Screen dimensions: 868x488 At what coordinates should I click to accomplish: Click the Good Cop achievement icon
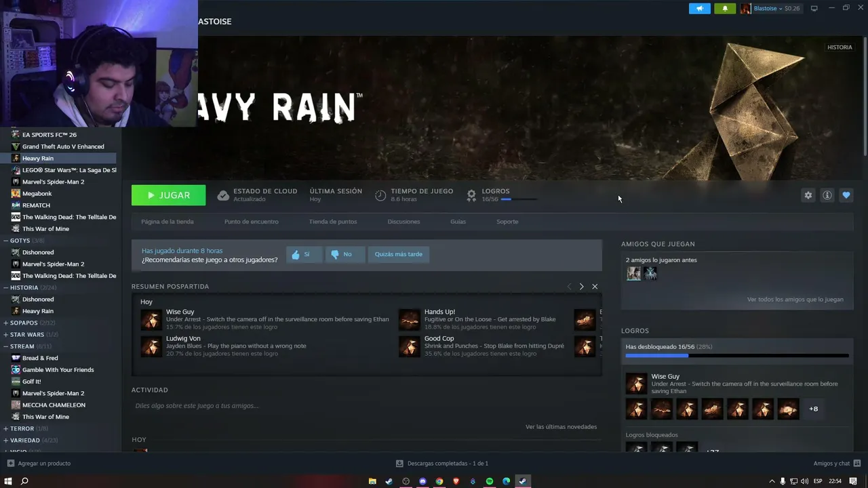[x=410, y=346]
